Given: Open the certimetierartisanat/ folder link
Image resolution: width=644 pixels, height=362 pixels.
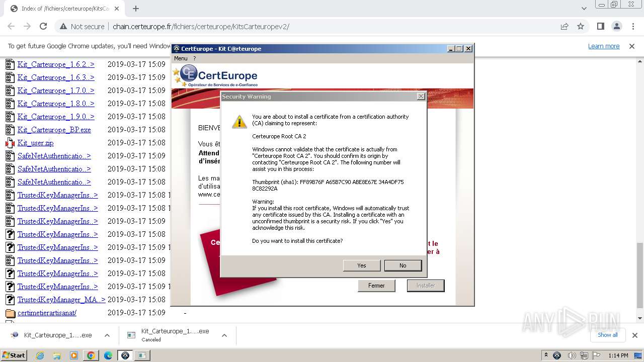Looking at the screenshot, I should coord(47,313).
